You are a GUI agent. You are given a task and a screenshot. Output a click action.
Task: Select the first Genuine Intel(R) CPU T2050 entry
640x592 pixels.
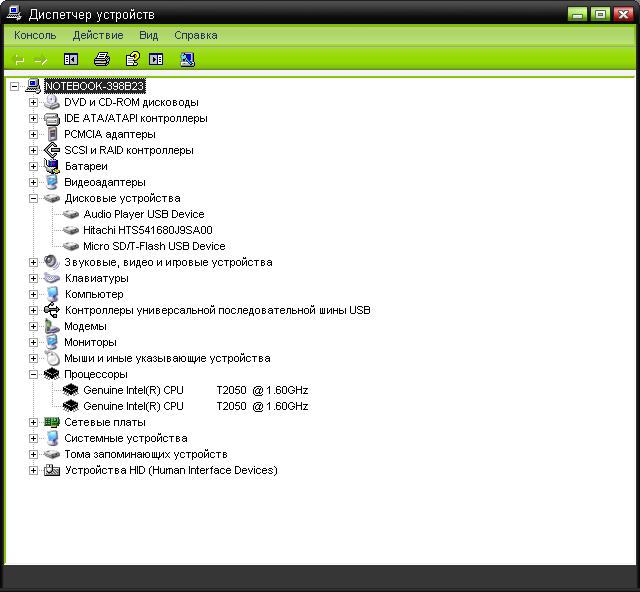click(196, 390)
